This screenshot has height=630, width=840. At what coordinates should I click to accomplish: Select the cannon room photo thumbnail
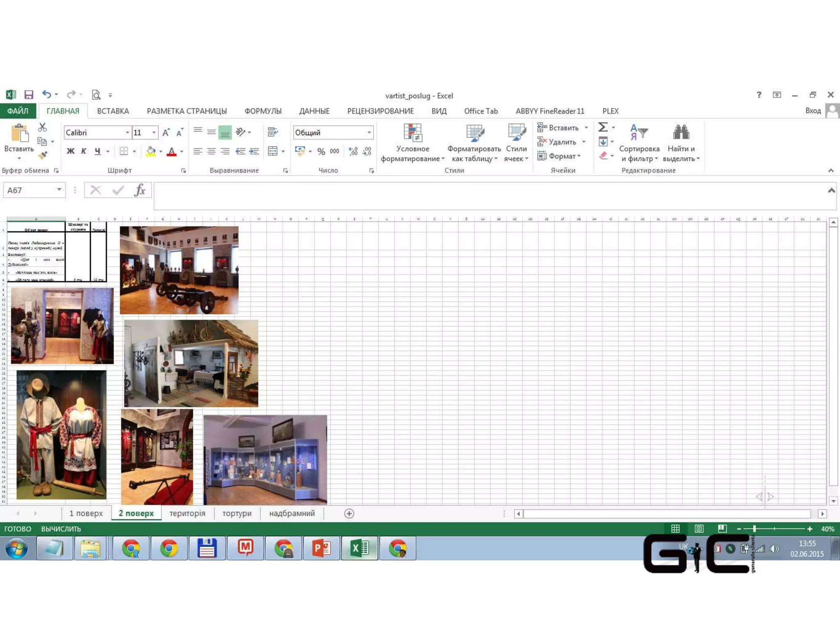pos(179,270)
